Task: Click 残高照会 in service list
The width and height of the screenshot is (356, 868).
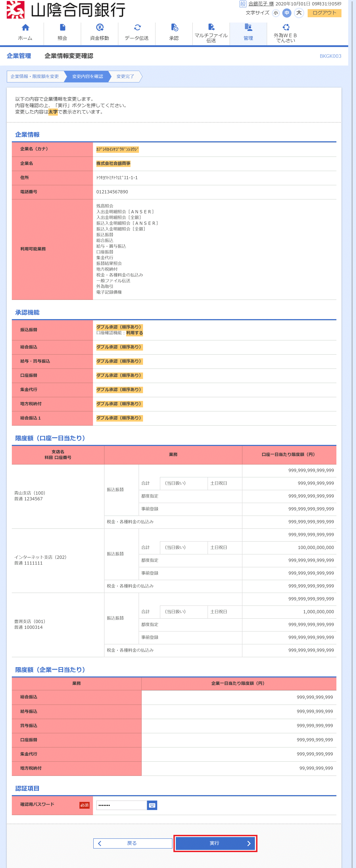Action: coord(105,206)
